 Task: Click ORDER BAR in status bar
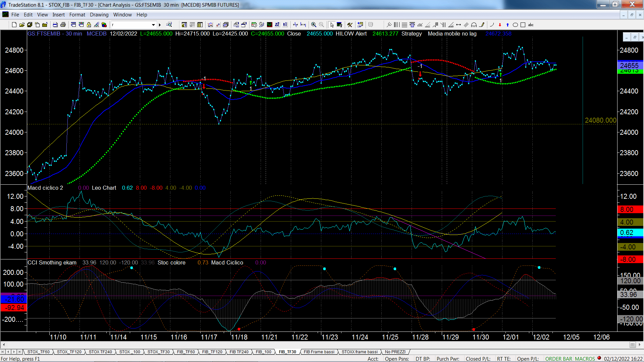559,359
